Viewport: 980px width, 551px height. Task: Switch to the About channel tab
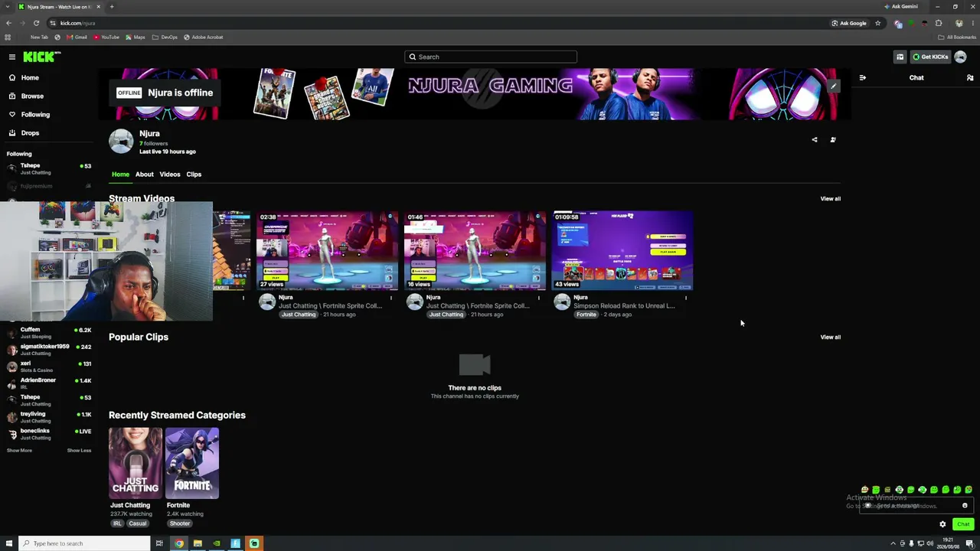145,174
